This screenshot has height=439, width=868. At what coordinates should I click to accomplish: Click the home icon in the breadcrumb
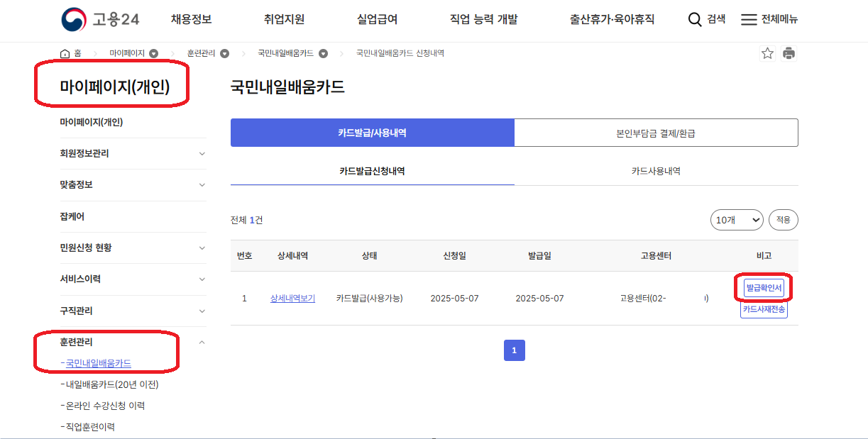click(63, 52)
